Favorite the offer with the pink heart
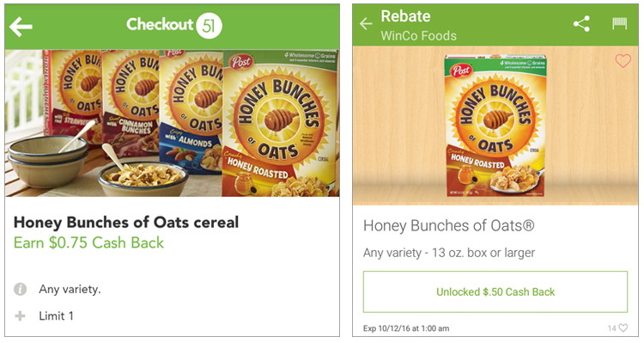Image resolution: width=644 pixels, height=343 pixels. tap(623, 61)
